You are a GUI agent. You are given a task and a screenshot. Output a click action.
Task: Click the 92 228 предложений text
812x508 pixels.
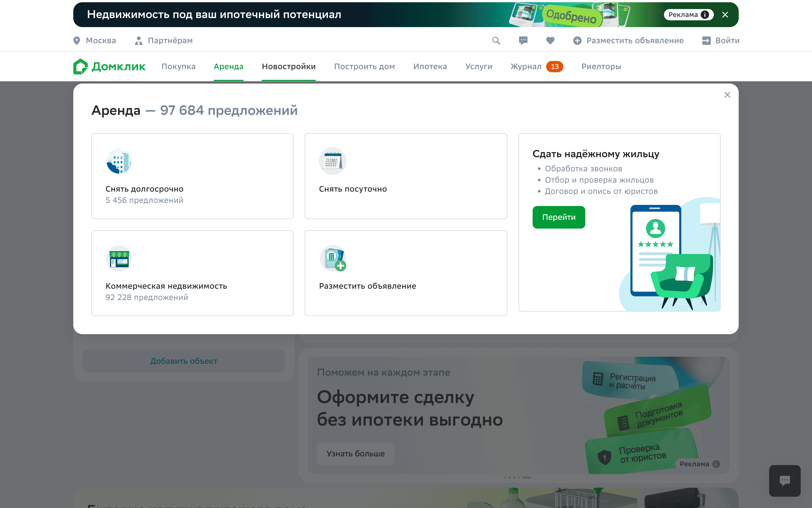[147, 297]
